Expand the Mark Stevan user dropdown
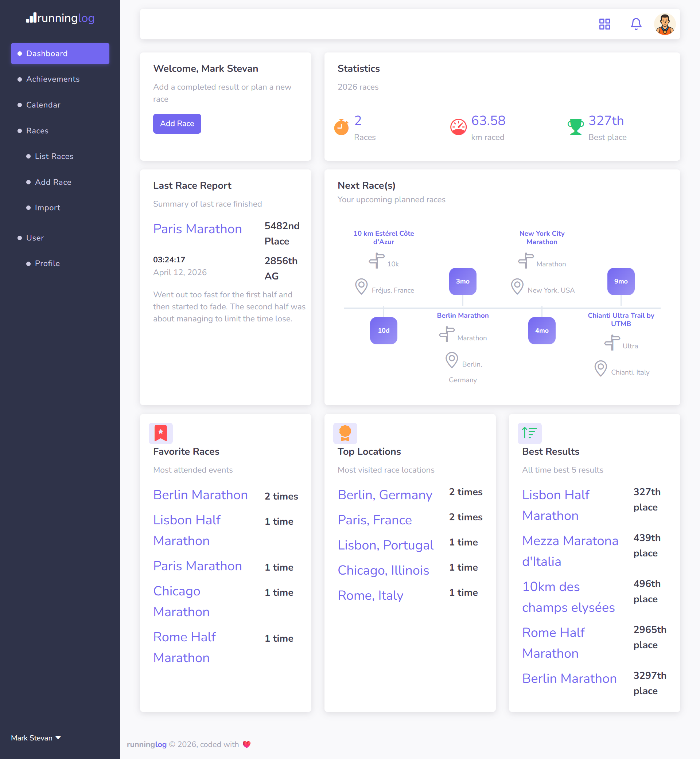This screenshot has height=759, width=700. [36, 738]
